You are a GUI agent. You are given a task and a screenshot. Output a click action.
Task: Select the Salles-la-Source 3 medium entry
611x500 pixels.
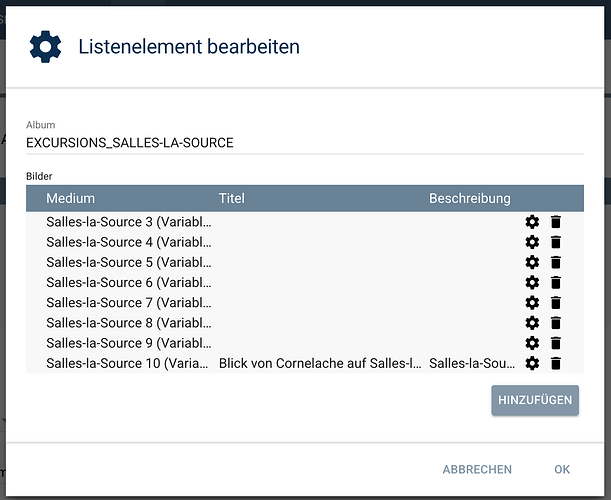click(x=129, y=222)
